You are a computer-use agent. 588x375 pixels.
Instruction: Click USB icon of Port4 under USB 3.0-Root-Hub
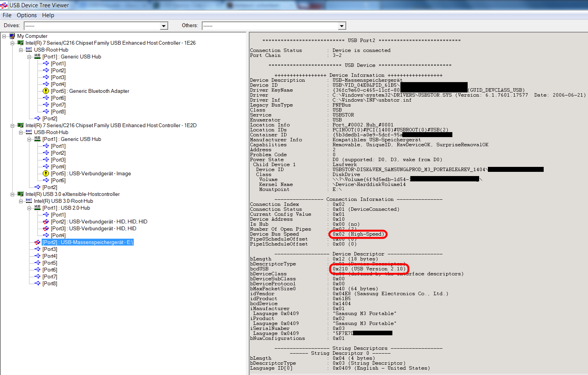pos(37,256)
